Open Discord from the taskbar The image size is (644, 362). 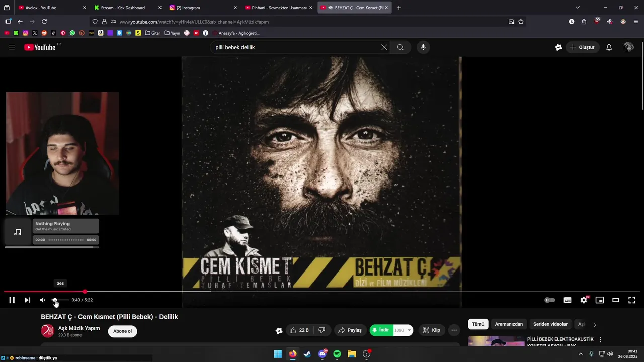coord(323,354)
